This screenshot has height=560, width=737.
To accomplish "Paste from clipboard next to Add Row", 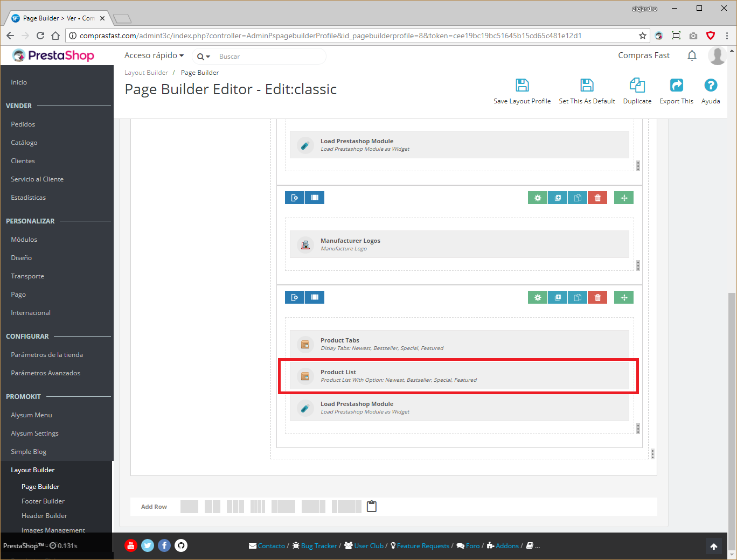I will tap(372, 506).
